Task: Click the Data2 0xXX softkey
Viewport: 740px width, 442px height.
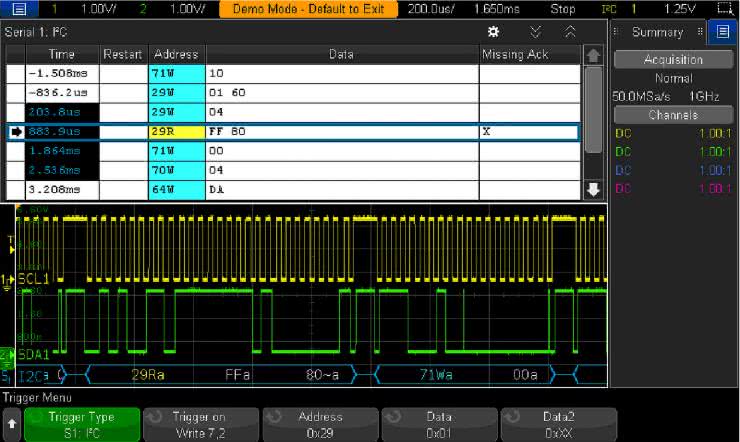Action: (558, 424)
